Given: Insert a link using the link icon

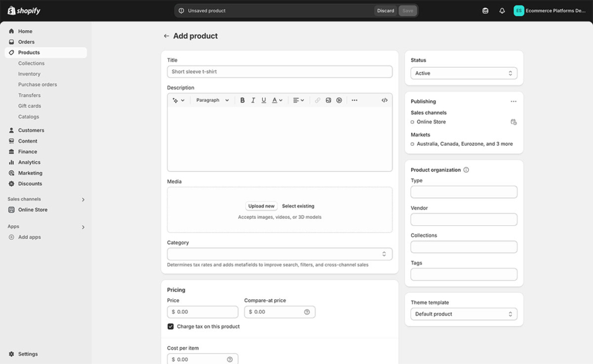Looking at the screenshot, I should (x=317, y=100).
